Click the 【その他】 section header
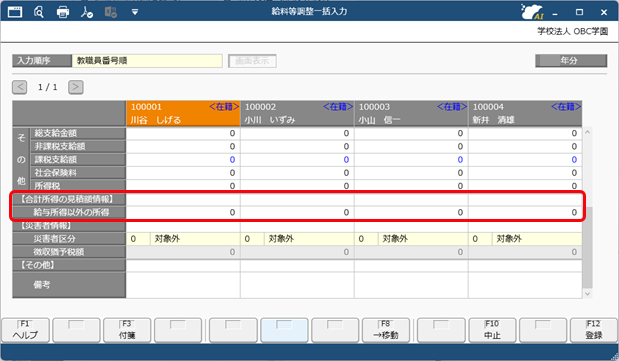This screenshot has width=619, height=361. 69,265
